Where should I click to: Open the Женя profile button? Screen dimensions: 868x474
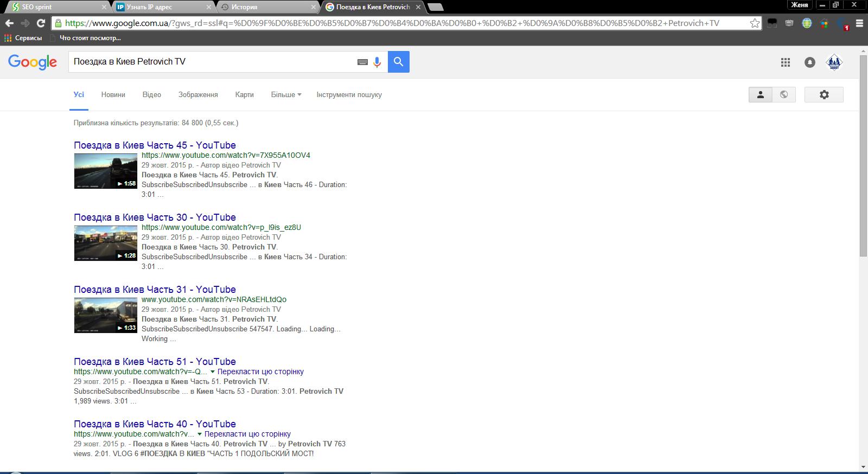click(800, 5)
